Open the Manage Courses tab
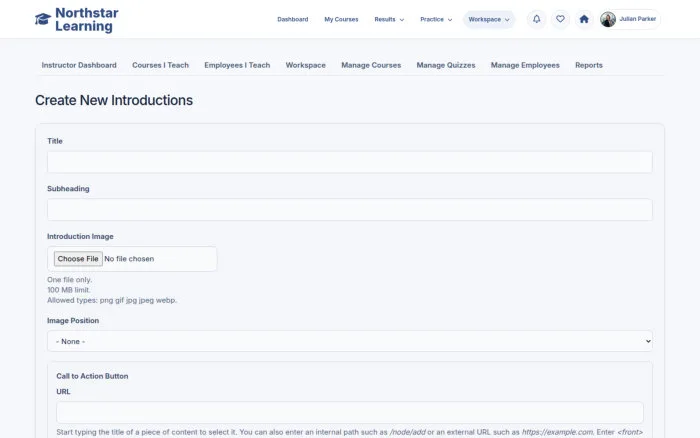The image size is (700, 438). 371,65
